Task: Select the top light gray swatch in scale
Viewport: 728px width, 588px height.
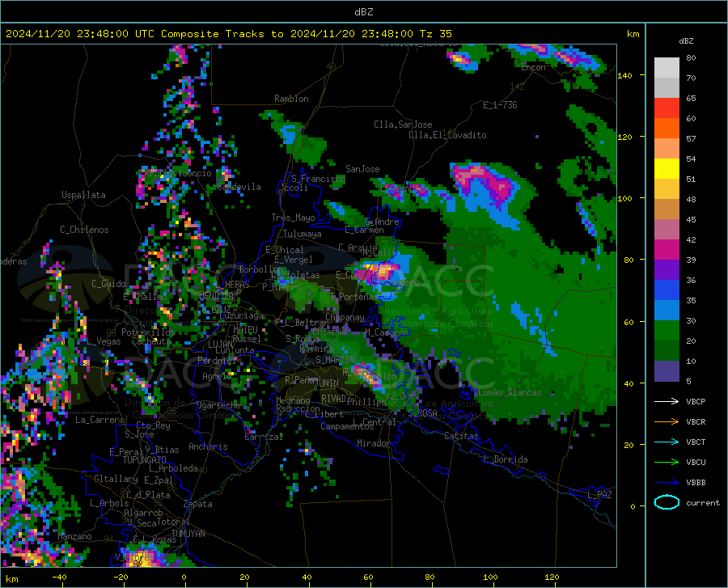Action: click(667, 68)
